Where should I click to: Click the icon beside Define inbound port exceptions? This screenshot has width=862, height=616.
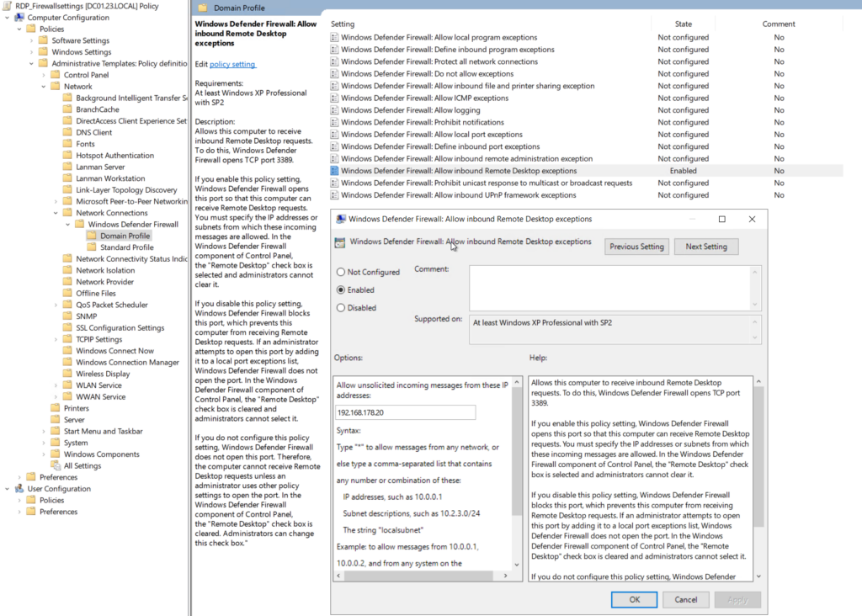pos(334,146)
